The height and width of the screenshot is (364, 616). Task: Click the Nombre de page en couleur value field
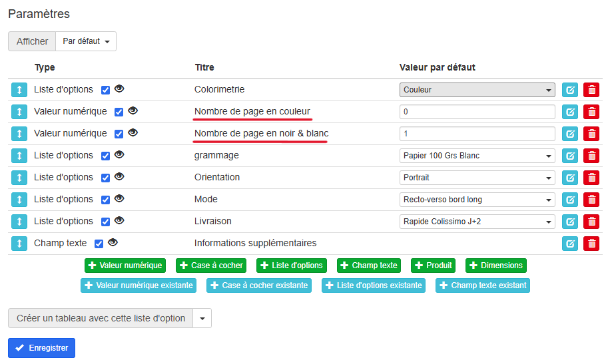pos(477,112)
